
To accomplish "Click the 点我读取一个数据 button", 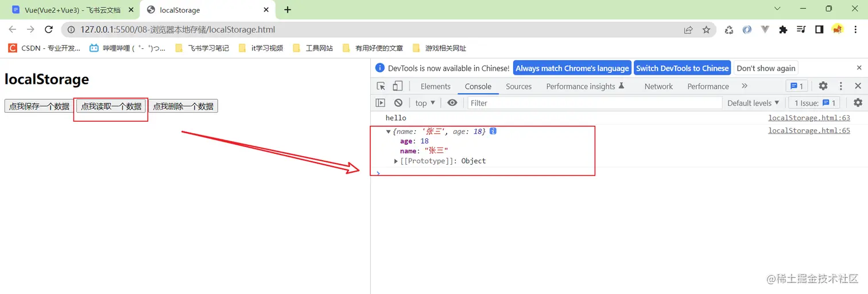I will [111, 106].
